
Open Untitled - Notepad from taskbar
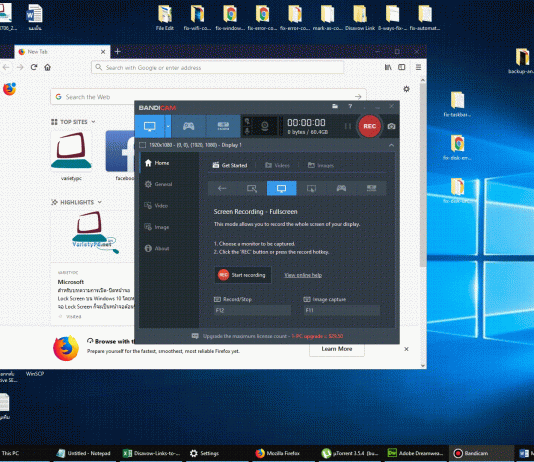(x=84, y=453)
